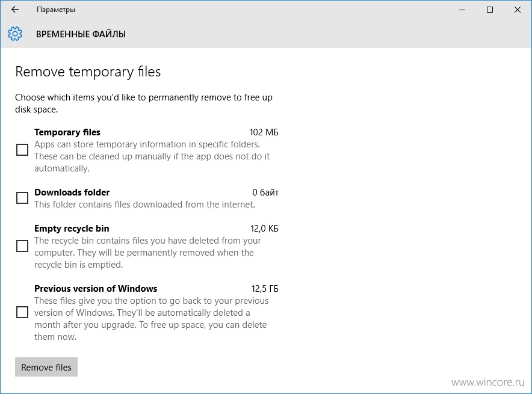The width and height of the screenshot is (532, 394).
Task: Click the Downloads folder label
Action: coord(72,192)
